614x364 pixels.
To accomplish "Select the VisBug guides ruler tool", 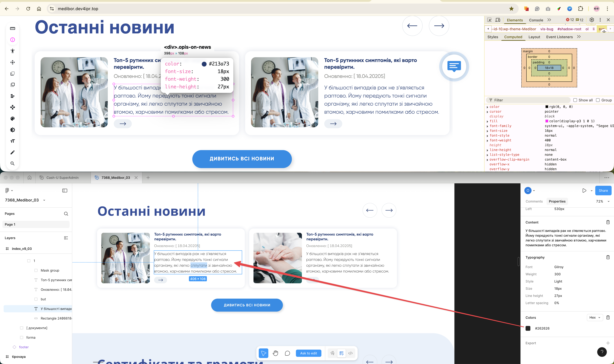I will (x=12, y=28).
